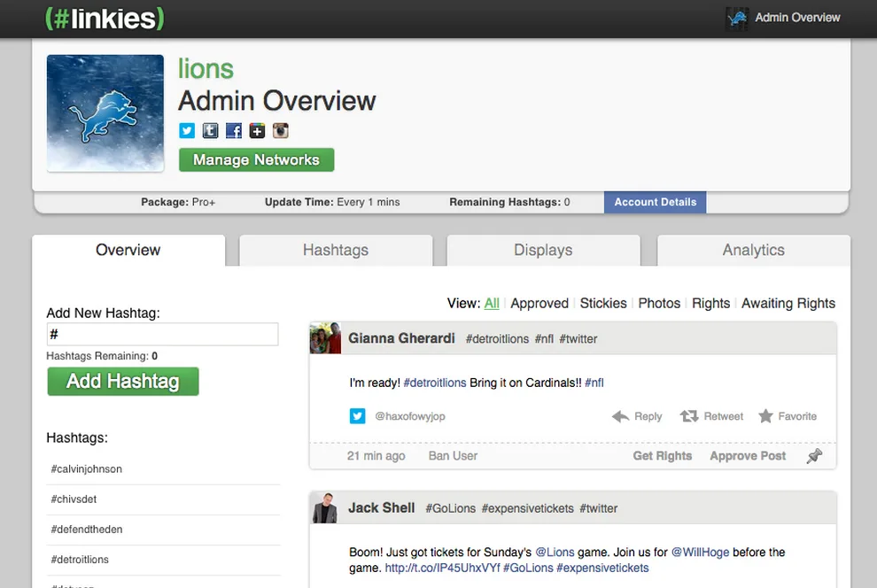Image resolution: width=877 pixels, height=588 pixels.
Task: Open Account Details
Action: pyautogui.click(x=655, y=202)
